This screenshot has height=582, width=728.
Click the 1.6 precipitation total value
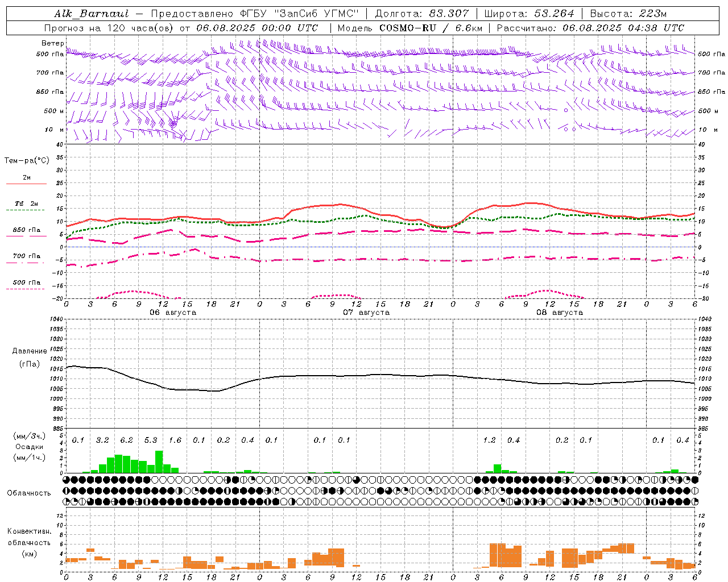(x=175, y=440)
